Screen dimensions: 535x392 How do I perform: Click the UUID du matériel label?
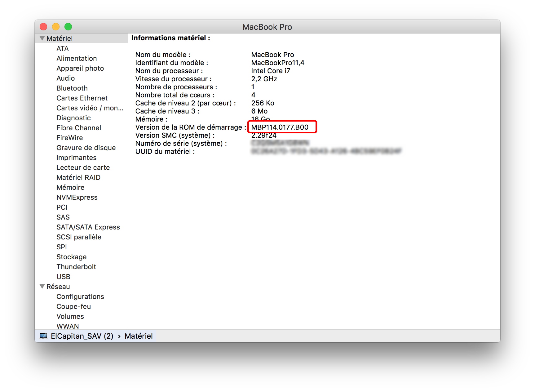tap(165, 151)
